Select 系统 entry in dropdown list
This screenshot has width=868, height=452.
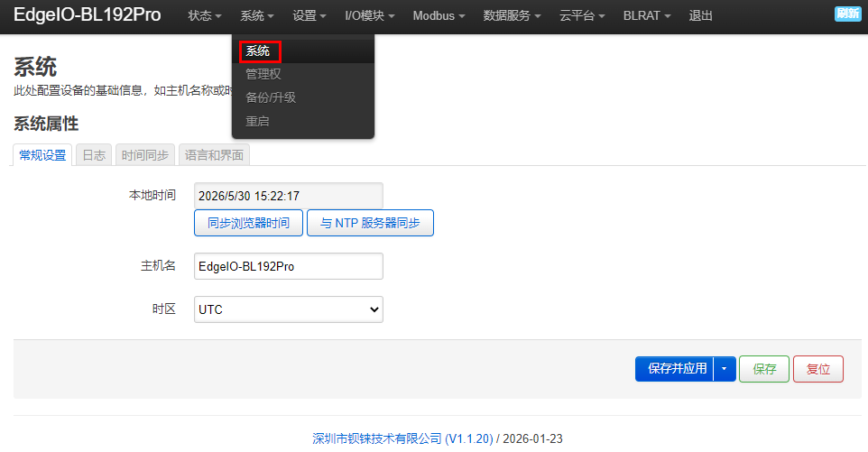click(x=303, y=51)
